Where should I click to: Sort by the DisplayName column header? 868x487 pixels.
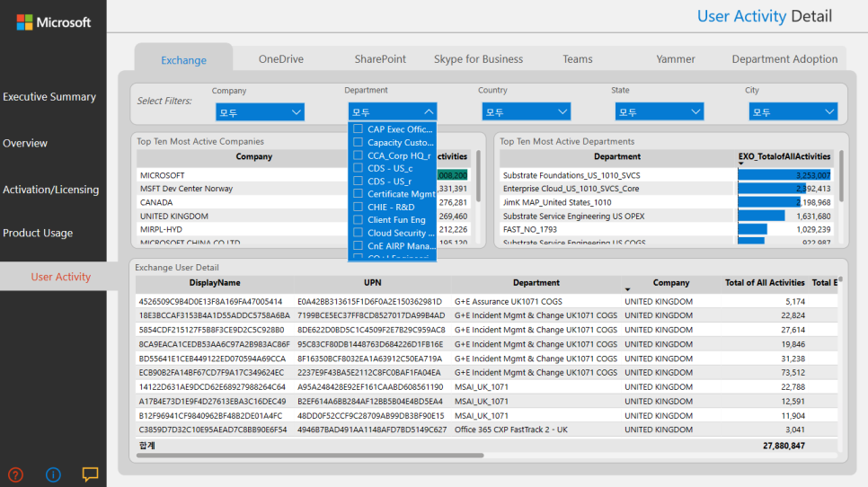215,283
